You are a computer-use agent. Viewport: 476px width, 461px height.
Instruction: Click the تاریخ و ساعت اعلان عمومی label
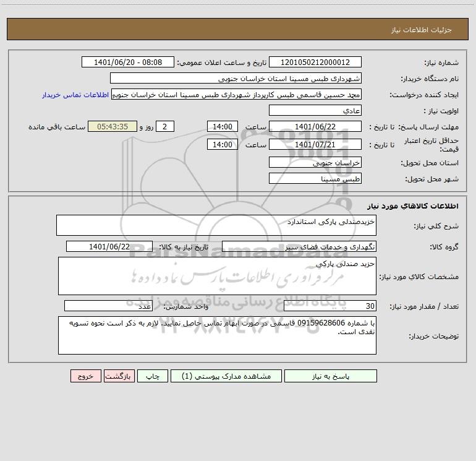click(221, 63)
